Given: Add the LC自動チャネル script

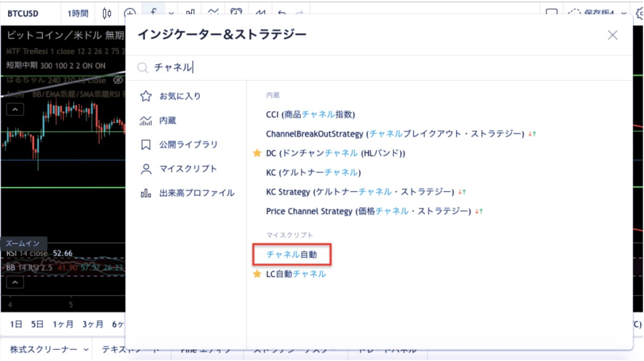Looking at the screenshot, I should [296, 274].
